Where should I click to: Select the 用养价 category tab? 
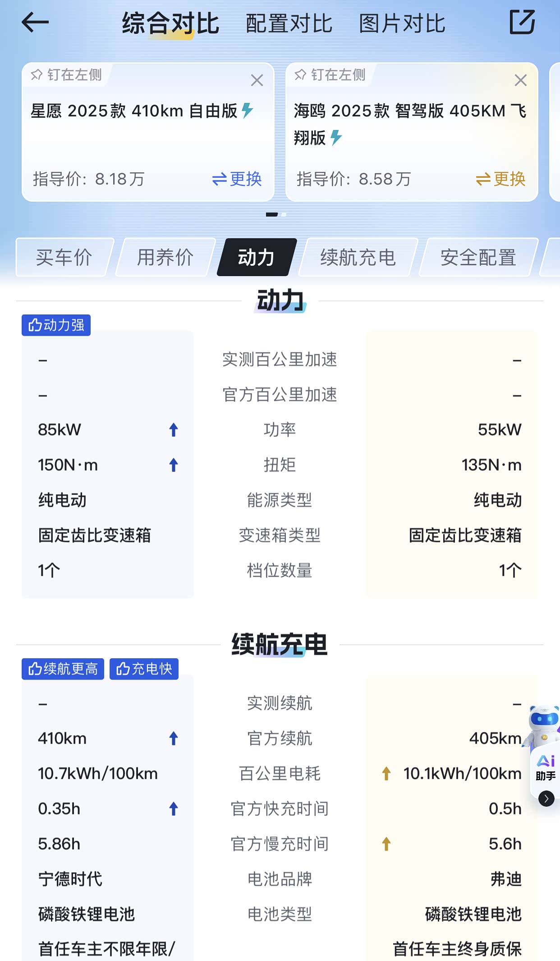coord(165,258)
